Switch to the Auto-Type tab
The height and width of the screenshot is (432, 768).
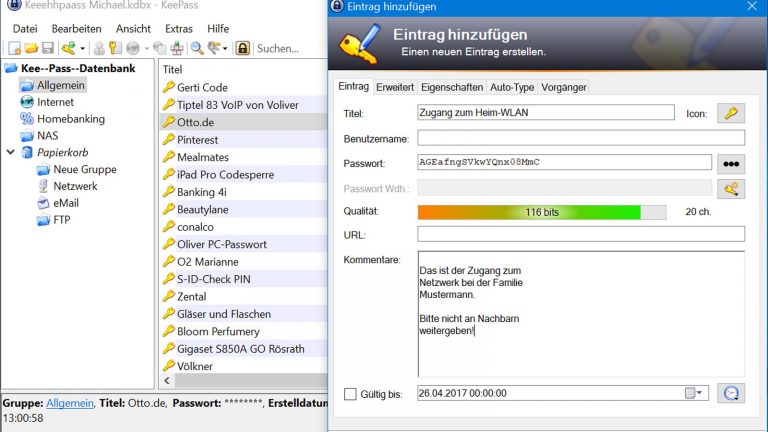pos(512,87)
